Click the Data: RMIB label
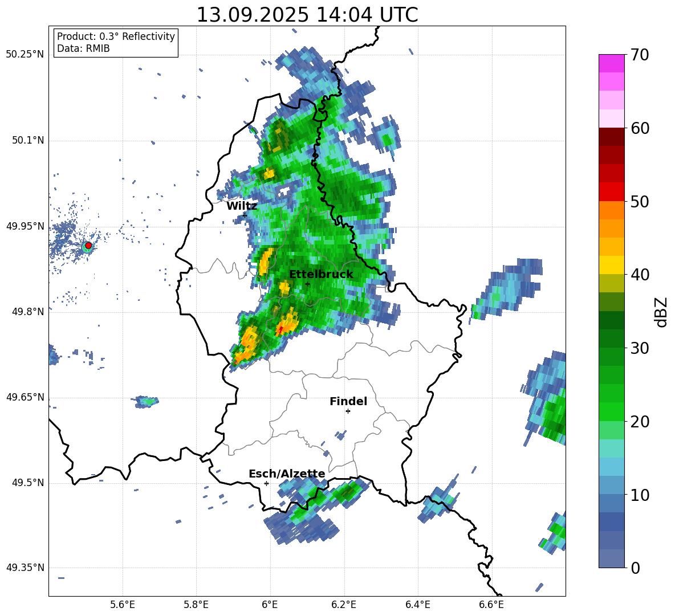Image resolution: width=675 pixels, height=616 pixels. pos(83,48)
